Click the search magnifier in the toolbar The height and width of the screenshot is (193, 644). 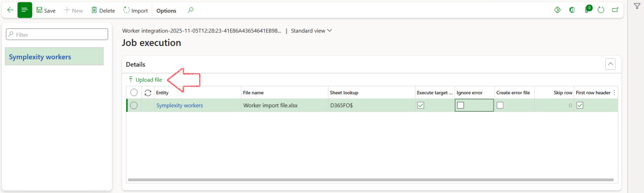point(190,10)
